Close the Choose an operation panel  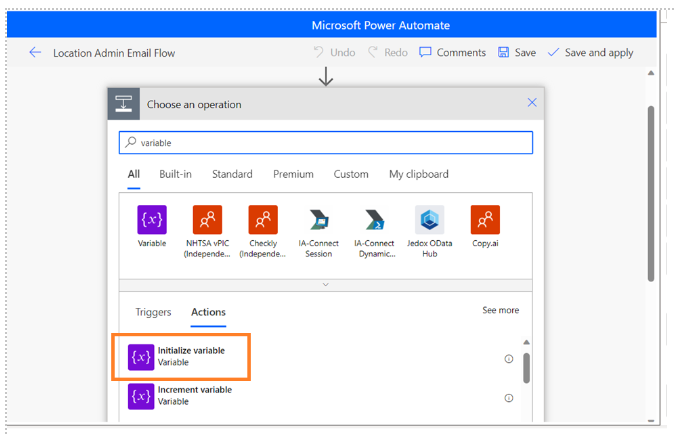point(532,103)
